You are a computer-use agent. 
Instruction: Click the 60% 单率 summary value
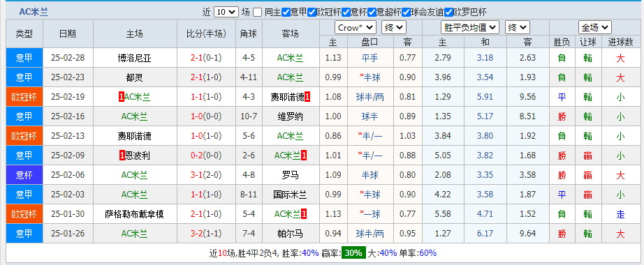click(427, 252)
